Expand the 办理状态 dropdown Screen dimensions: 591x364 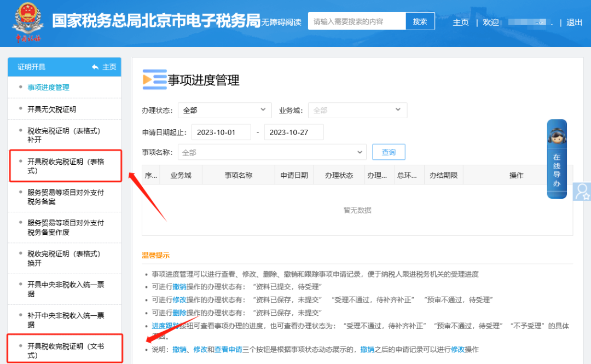[224, 110]
